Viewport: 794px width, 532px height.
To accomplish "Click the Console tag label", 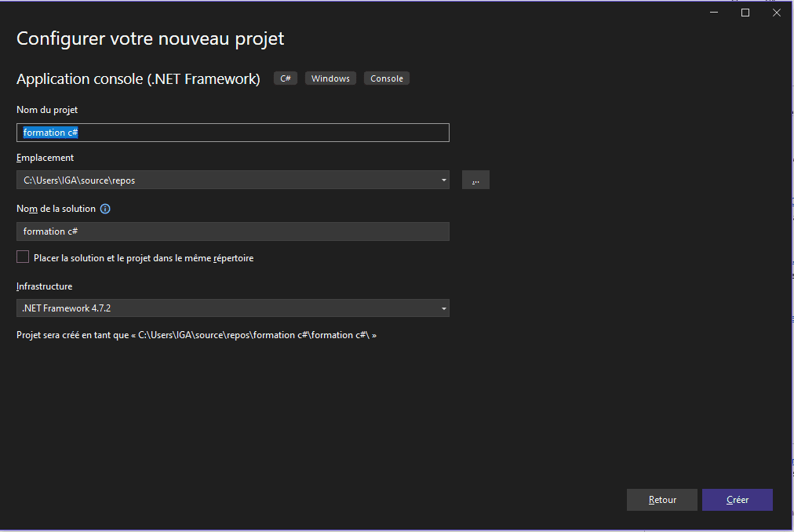I will pyautogui.click(x=386, y=78).
